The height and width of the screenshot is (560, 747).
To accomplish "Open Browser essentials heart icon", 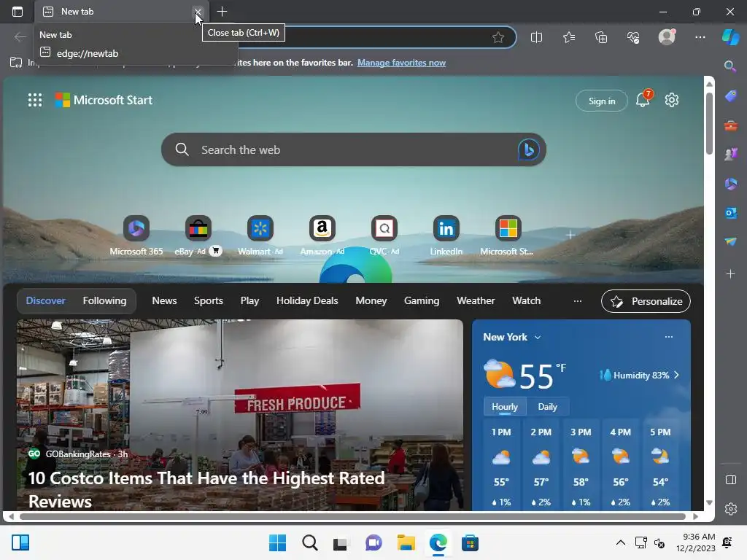I will 633,37.
